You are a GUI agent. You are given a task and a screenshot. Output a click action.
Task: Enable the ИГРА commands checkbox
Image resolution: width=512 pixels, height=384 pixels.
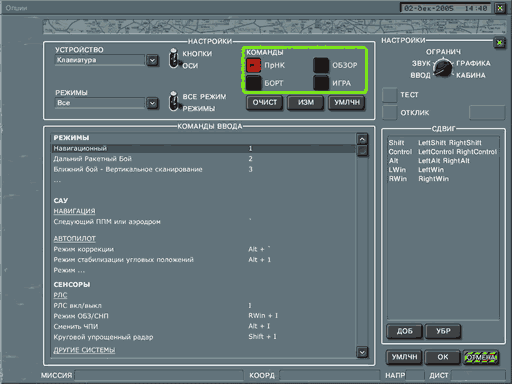pos(321,83)
